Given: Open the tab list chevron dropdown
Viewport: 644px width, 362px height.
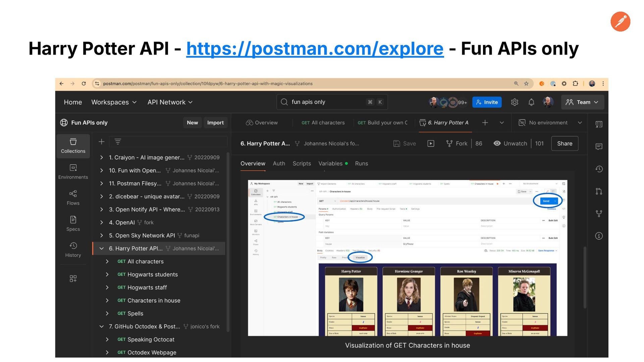Looking at the screenshot, I should tap(502, 123).
